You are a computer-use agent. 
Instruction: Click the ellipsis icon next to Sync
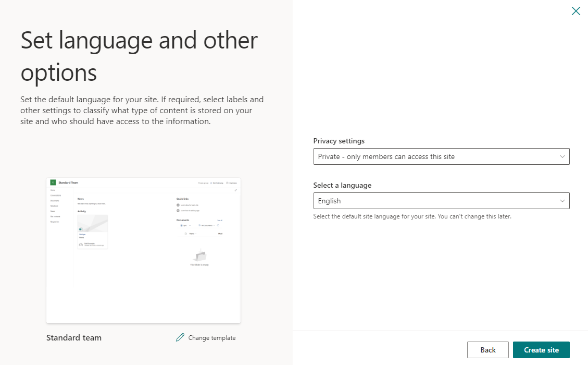(190, 225)
